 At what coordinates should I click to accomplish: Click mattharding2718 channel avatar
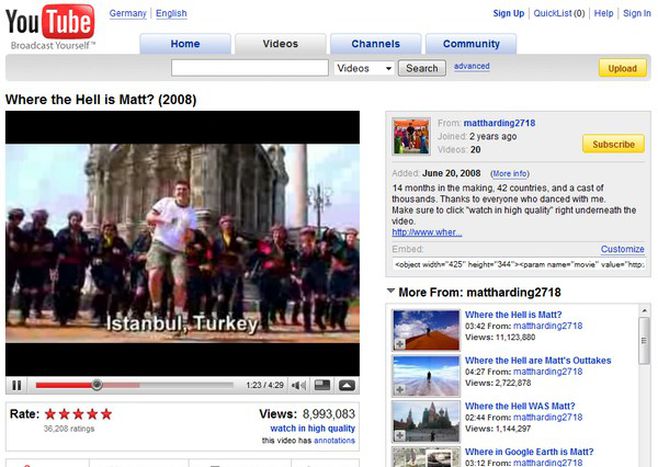point(411,136)
